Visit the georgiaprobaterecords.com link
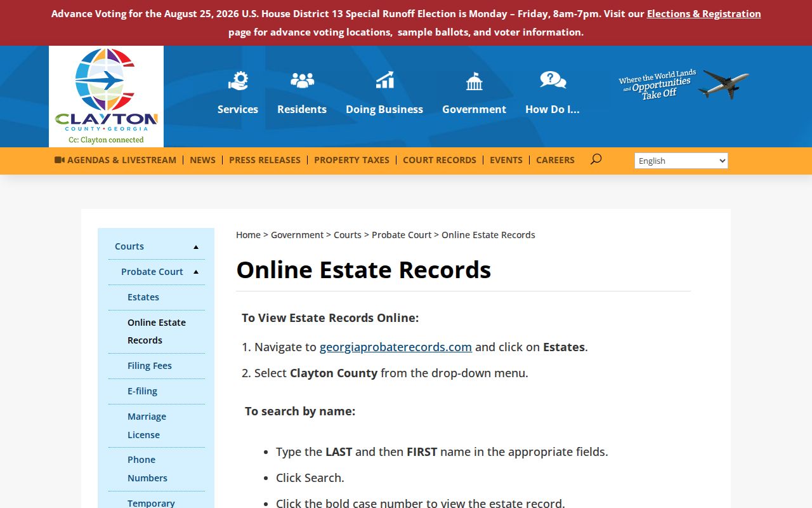812x508 pixels. pyautogui.click(x=396, y=347)
